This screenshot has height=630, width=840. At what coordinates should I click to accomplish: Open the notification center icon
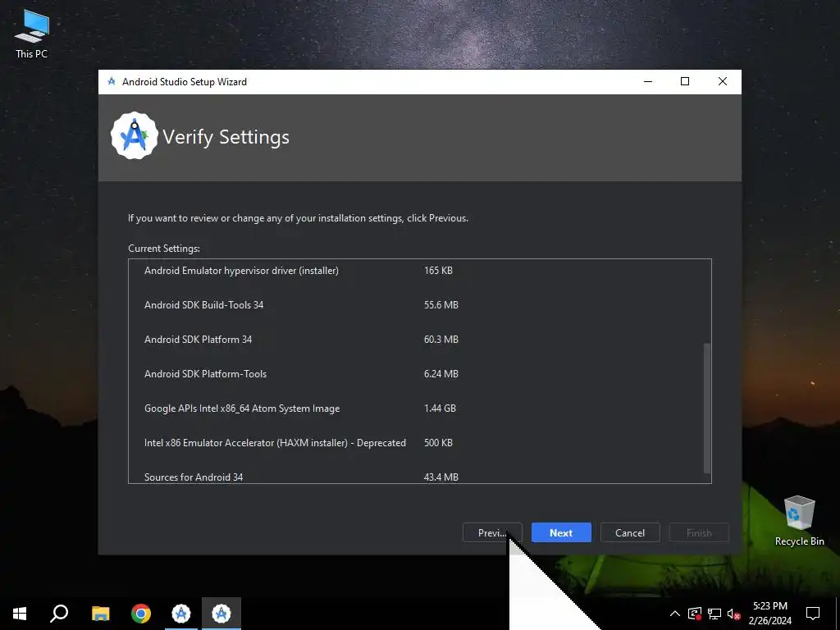pos(813,614)
